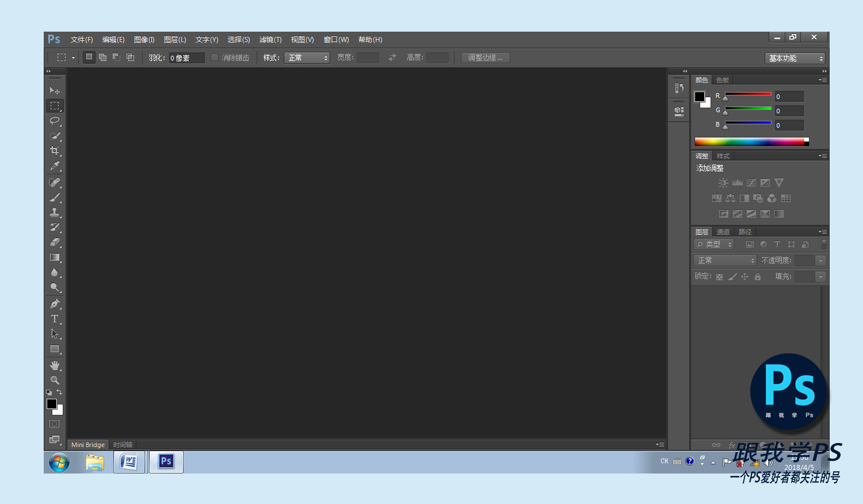Open Windows Explorer from the taskbar
This screenshot has height=504, width=863.
[95, 462]
